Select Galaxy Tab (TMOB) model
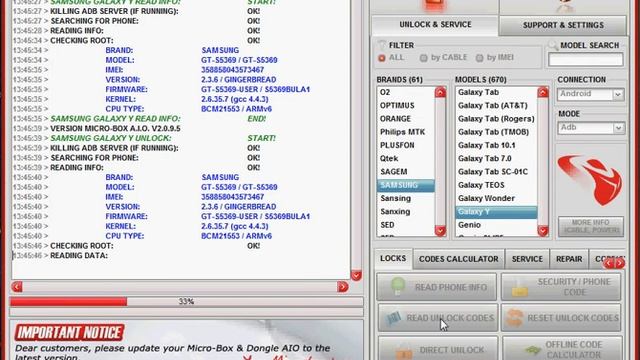640x360 pixels. 496,132
